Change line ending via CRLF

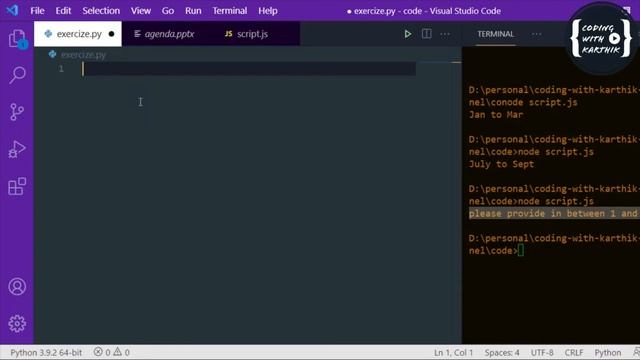[574, 352]
